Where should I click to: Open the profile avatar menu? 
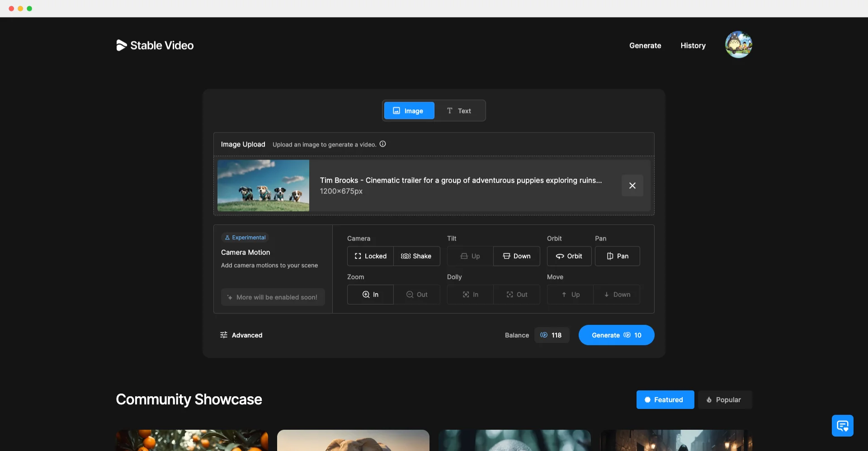(x=738, y=44)
